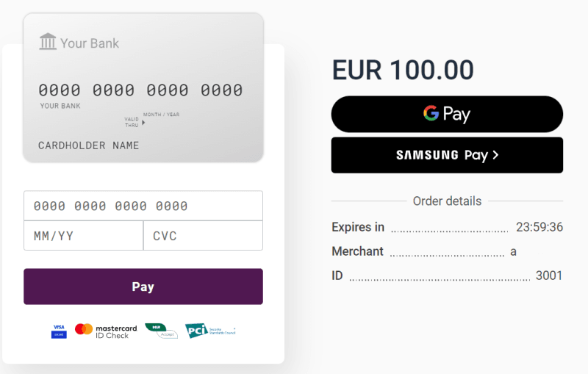Focus the card number input field

143,206
